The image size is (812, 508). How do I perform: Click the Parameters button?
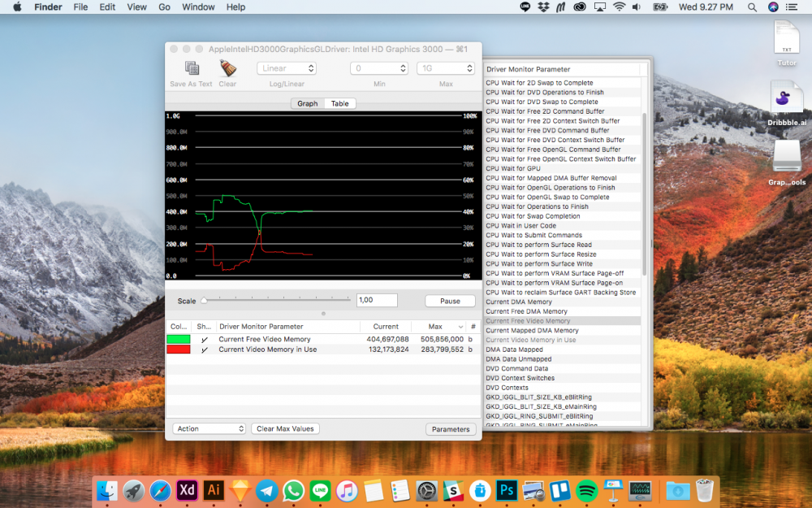point(451,429)
